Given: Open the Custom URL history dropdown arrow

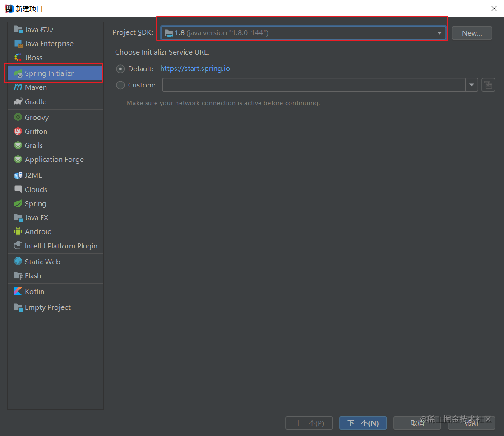Looking at the screenshot, I should (x=472, y=85).
